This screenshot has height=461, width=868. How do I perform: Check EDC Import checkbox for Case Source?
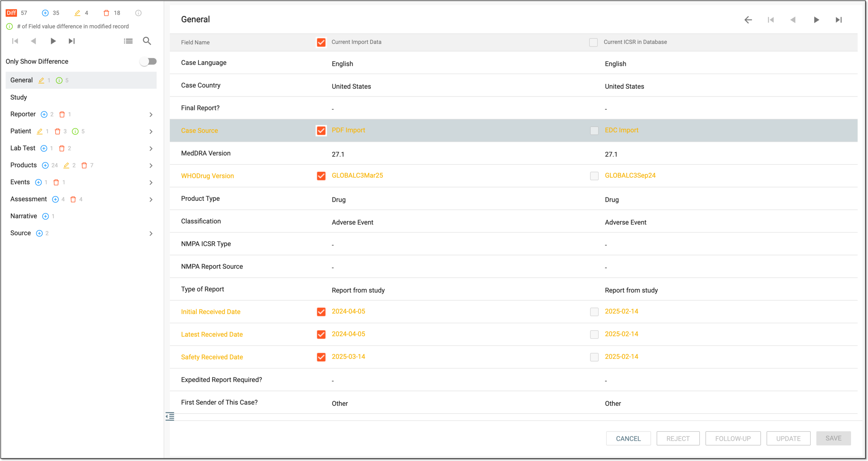(x=594, y=131)
